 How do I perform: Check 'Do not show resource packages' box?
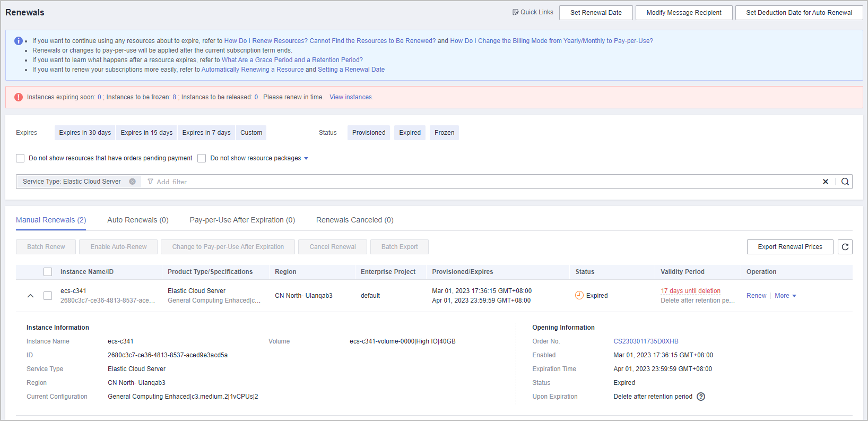pyautogui.click(x=202, y=158)
